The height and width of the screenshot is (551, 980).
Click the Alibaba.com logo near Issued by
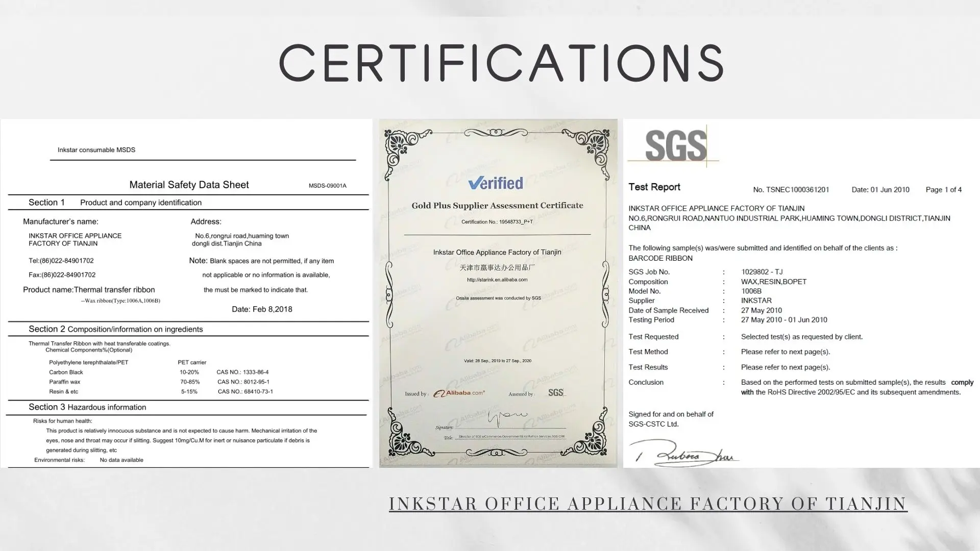459,393
